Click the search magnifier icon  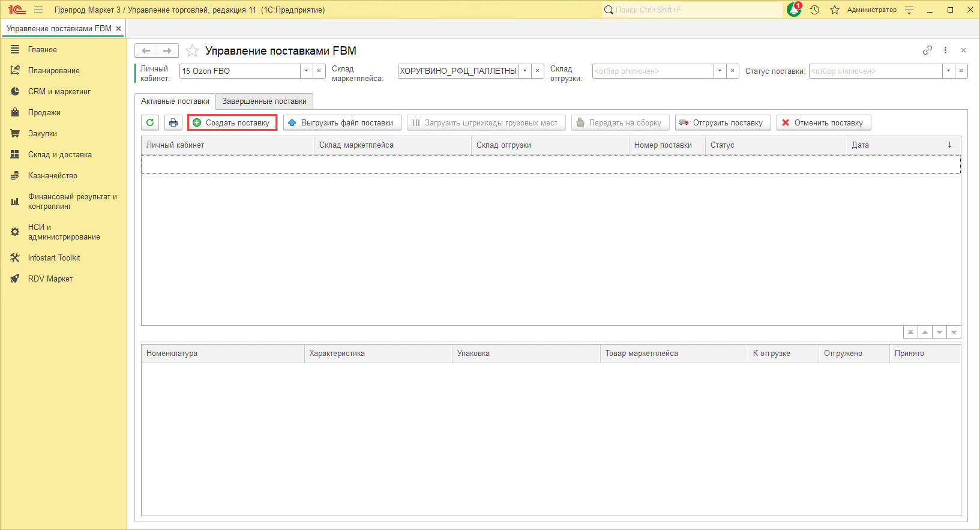tap(609, 10)
